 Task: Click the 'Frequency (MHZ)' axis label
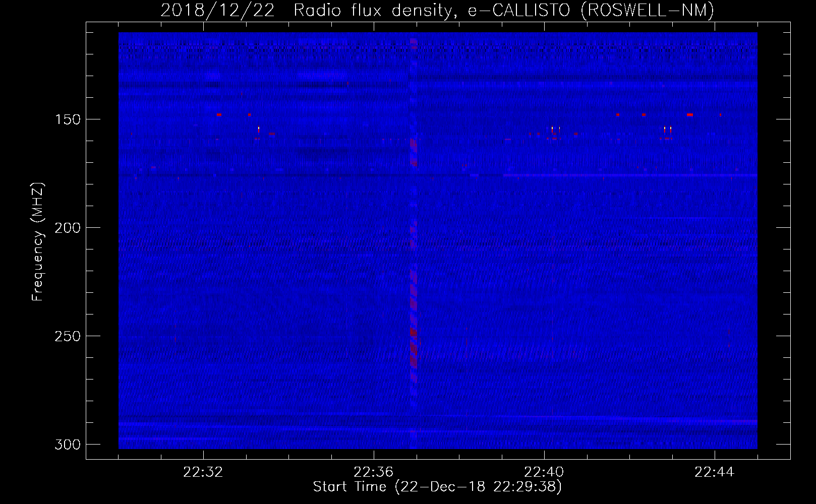coord(38,241)
